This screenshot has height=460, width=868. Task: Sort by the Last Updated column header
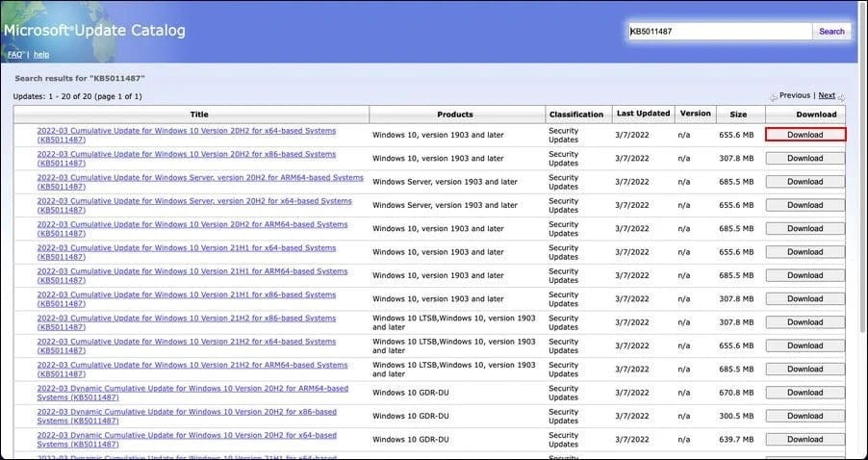tap(643, 114)
